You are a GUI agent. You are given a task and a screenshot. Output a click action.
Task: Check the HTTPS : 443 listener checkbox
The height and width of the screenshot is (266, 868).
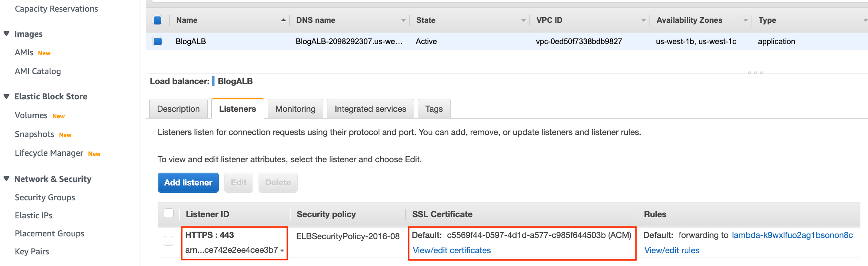(x=168, y=240)
